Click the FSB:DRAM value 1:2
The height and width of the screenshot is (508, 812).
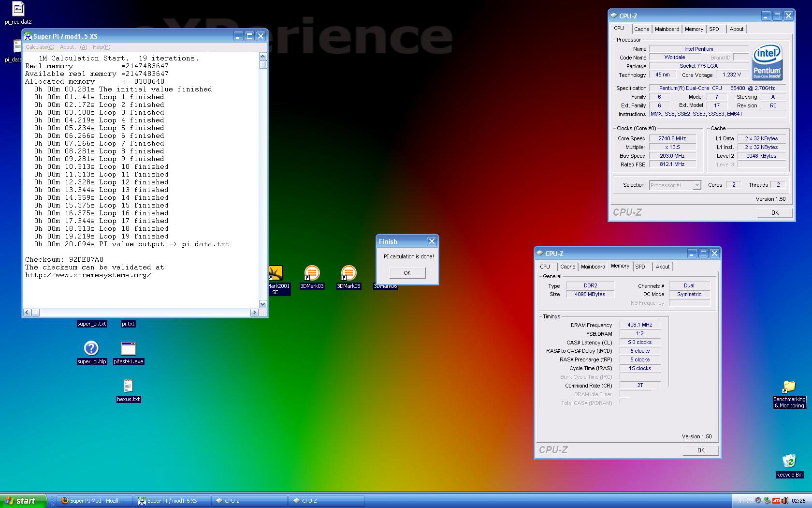pyautogui.click(x=639, y=334)
